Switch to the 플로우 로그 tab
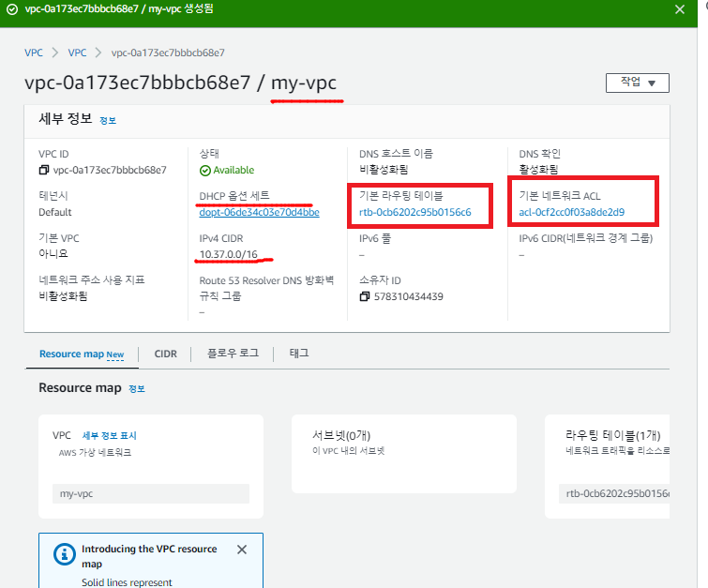The image size is (708, 588). (233, 354)
